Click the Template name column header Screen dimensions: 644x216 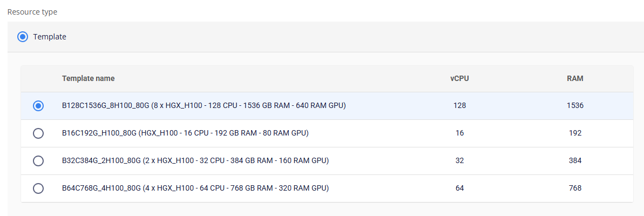88,78
